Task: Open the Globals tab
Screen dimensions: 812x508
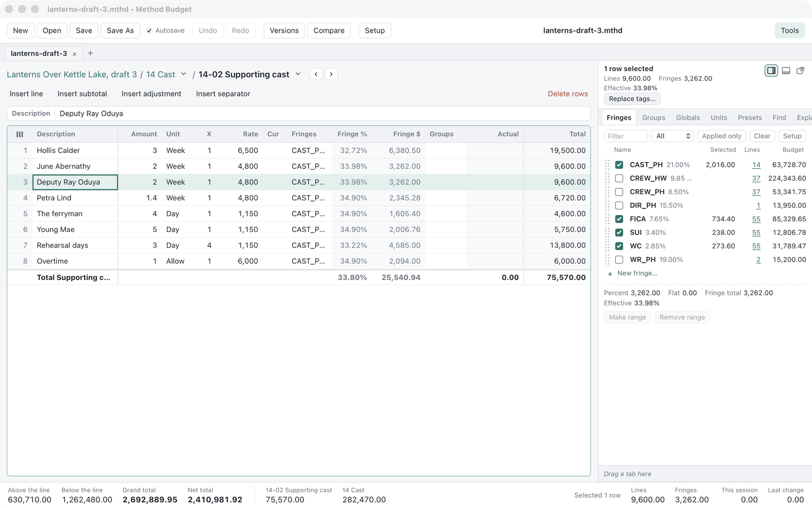Action: pos(688,117)
